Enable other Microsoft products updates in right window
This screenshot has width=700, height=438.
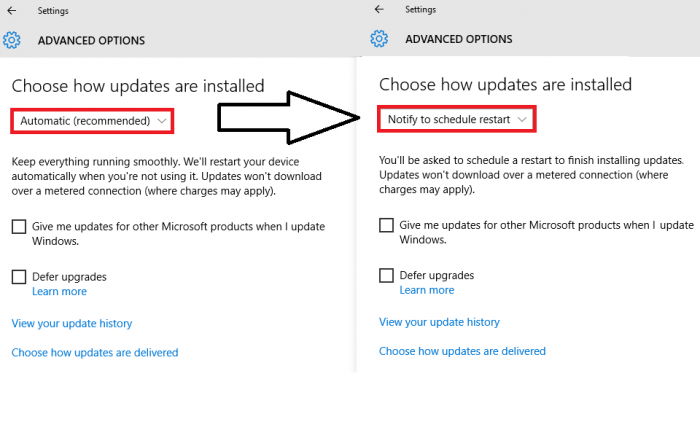tap(386, 225)
